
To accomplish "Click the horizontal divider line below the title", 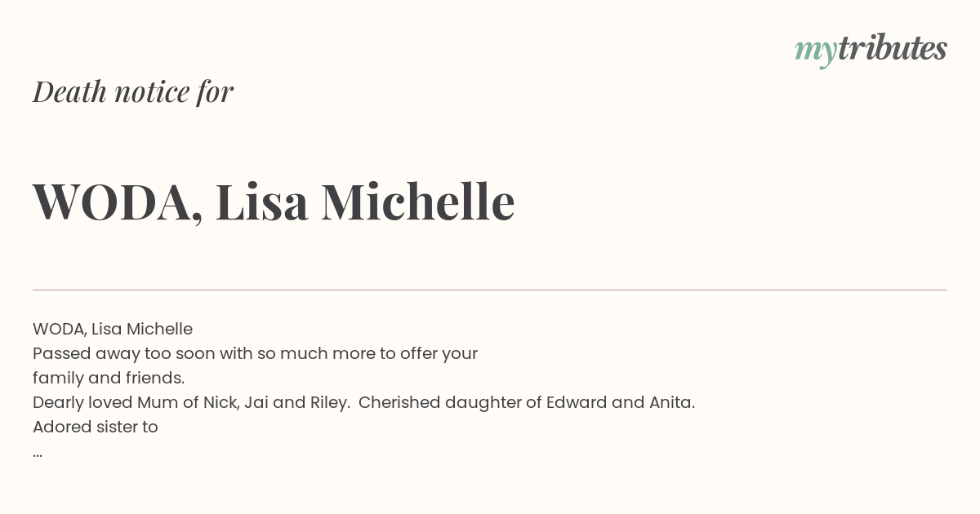I will (490, 290).
